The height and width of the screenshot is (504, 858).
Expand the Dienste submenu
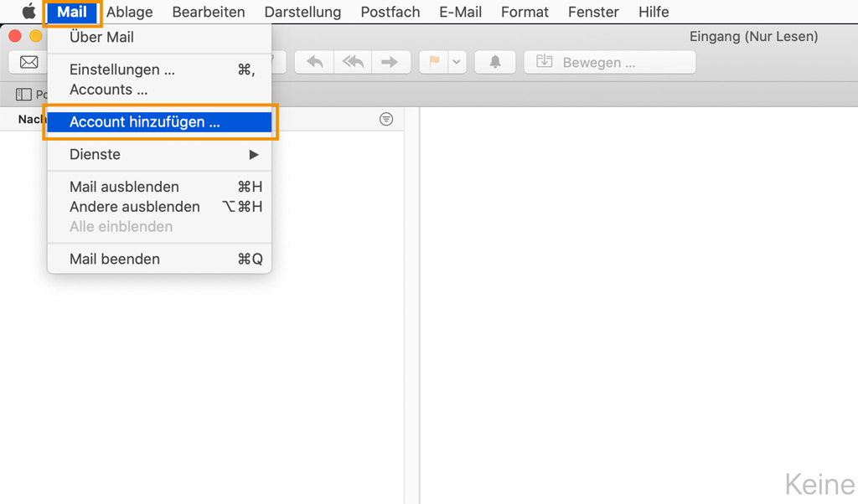coord(159,155)
